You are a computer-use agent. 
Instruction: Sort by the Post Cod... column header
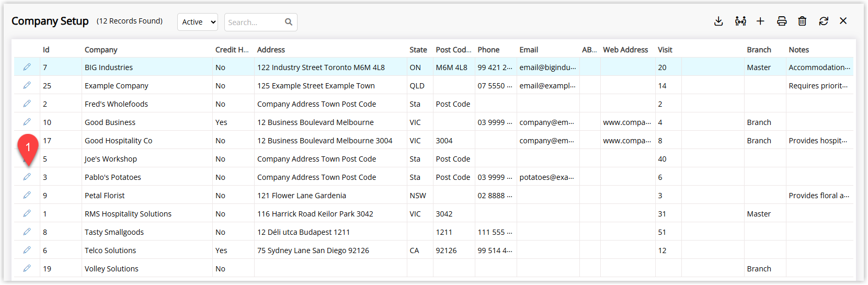click(x=453, y=50)
